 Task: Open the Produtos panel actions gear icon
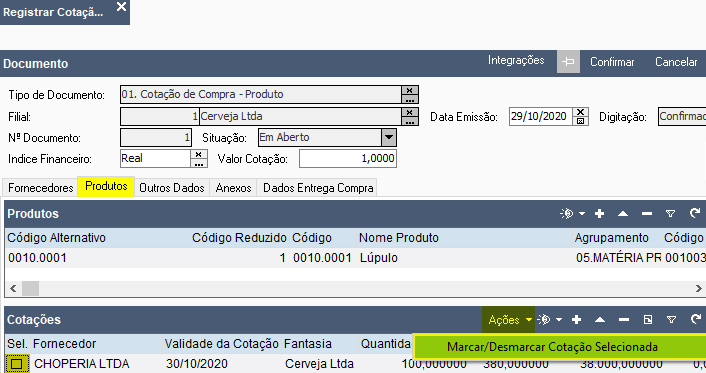pyautogui.click(x=567, y=214)
